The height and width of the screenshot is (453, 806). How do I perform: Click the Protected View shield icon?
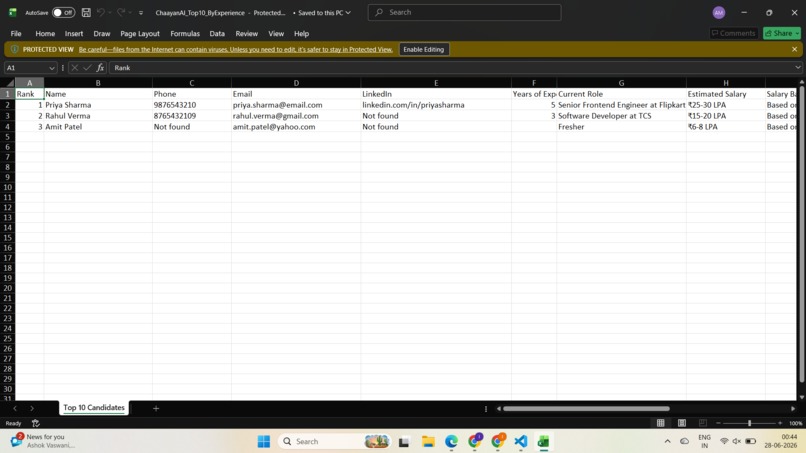coord(14,49)
